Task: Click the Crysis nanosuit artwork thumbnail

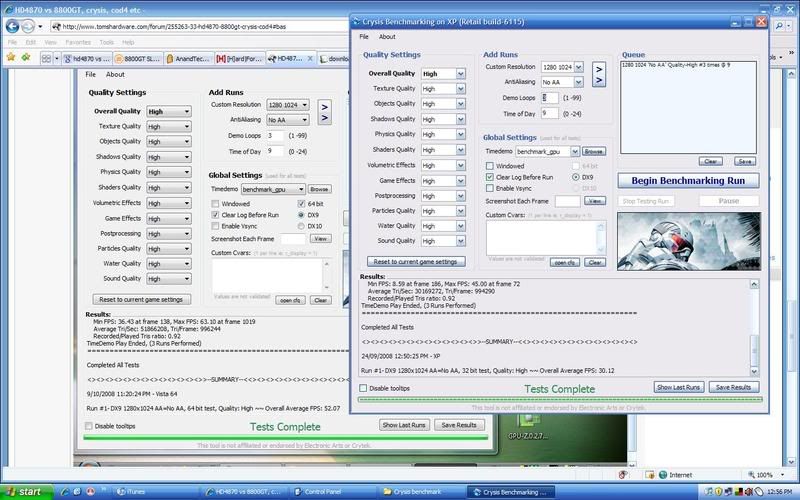Action: [688, 241]
